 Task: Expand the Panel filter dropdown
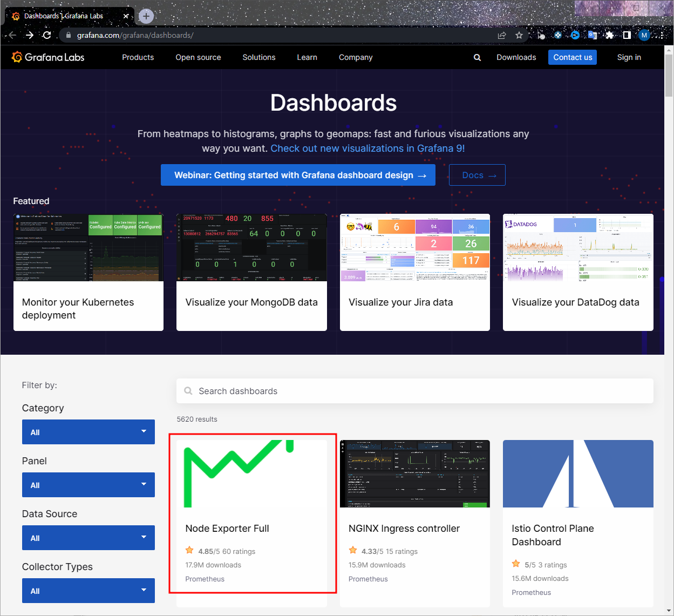coord(88,485)
